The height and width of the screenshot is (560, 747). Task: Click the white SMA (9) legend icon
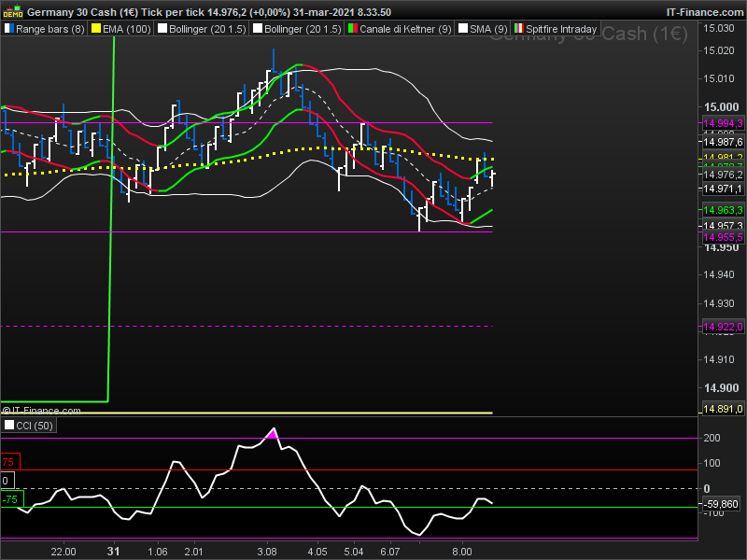click(462, 30)
